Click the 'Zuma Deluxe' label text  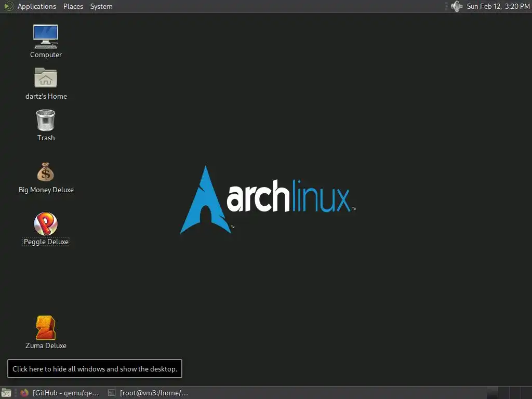[46, 345]
